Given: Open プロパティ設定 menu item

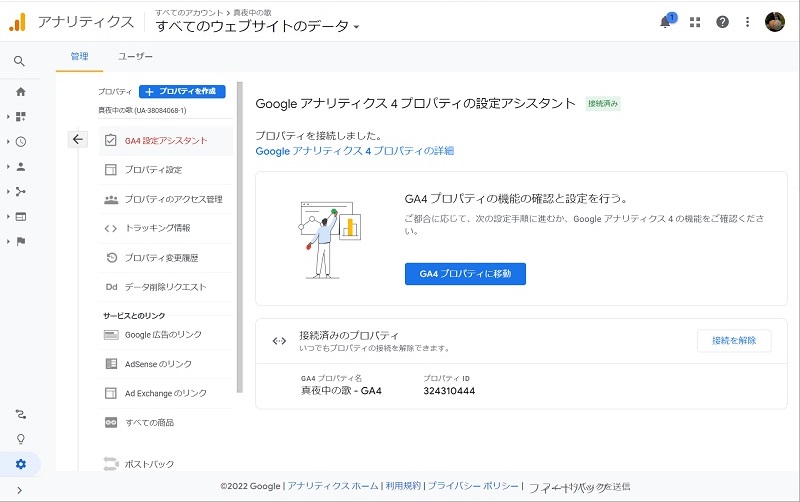Looking at the screenshot, I should pyautogui.click(x=166, y=170).
